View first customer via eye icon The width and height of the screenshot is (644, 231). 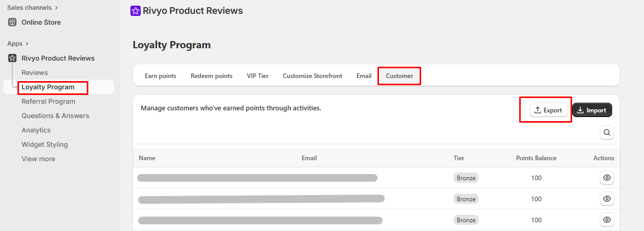click(607, 178)
